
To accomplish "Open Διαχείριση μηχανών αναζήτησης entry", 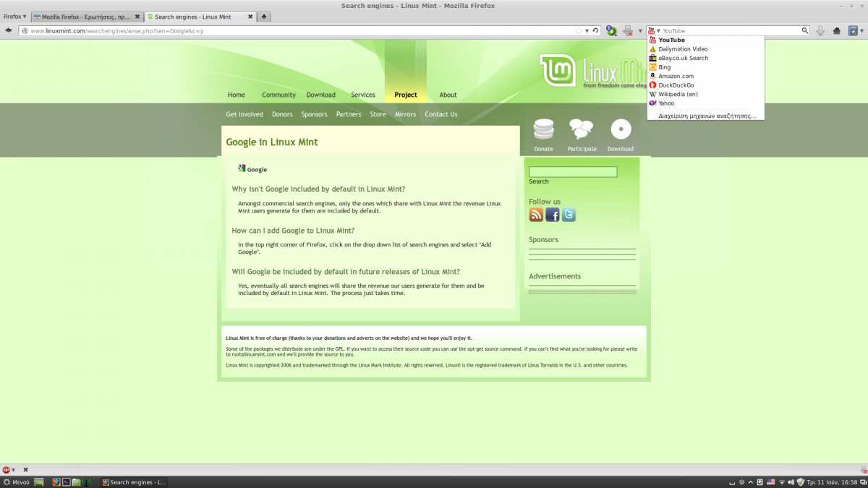I will coord(705,116).
